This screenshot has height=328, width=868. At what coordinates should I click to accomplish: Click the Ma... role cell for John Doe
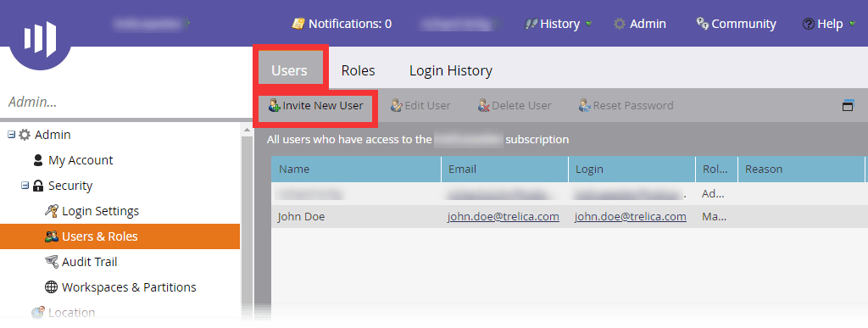714,217
